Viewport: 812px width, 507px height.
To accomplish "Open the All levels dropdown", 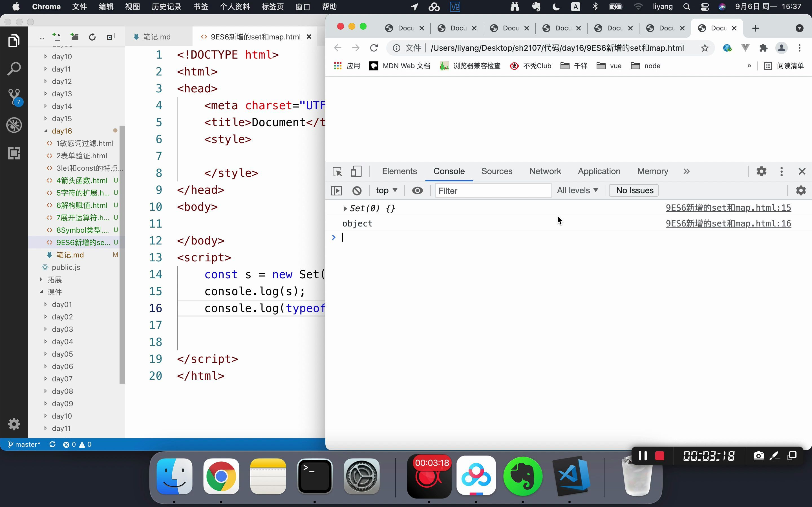I will (x=577, y=190).
